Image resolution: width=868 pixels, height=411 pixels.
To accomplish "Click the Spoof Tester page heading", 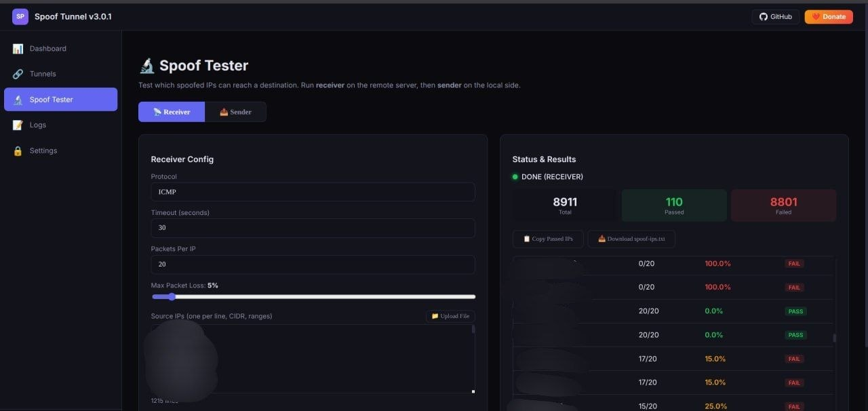I will pyautogui.click(x=193, y=66).
